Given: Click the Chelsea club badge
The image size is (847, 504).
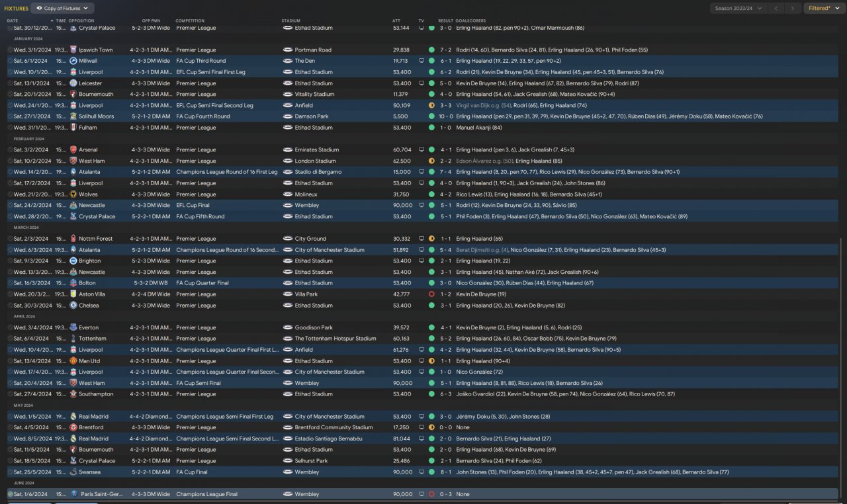Looking at the screenshot, I should [73, 306].
